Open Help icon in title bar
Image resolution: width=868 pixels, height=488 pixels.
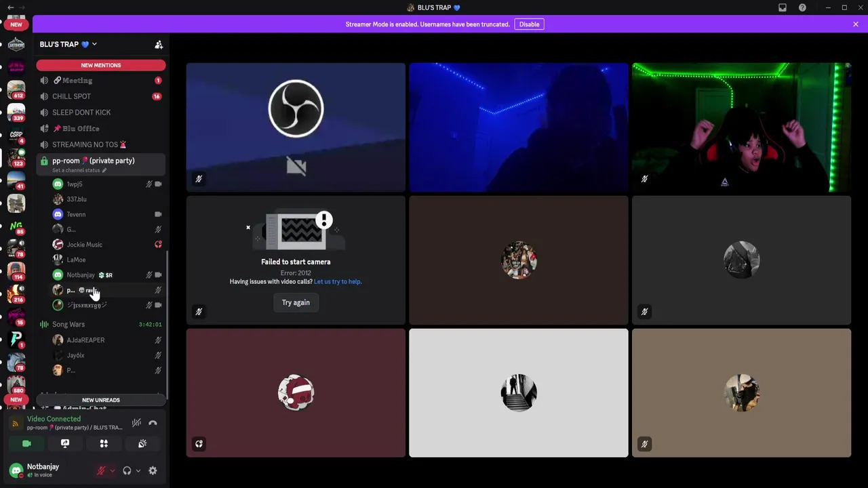(x=802, y=7)
